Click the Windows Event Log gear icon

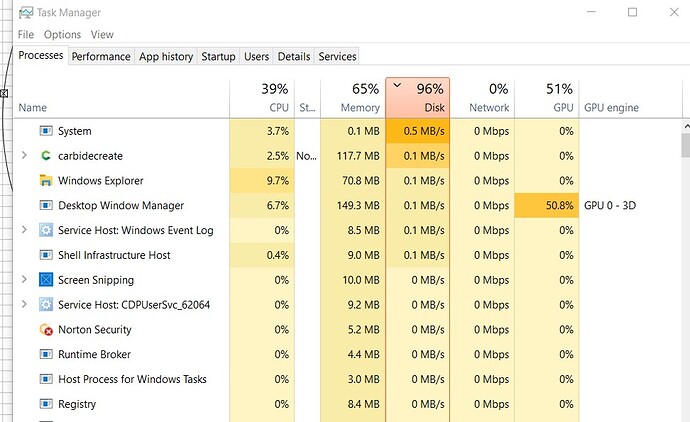(x=46, y=230)
